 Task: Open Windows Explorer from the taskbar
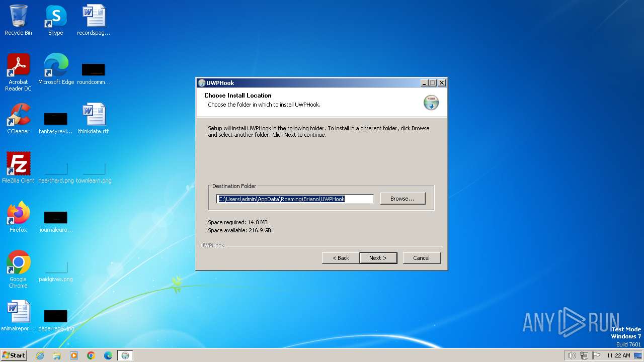(x=57, y=355)
